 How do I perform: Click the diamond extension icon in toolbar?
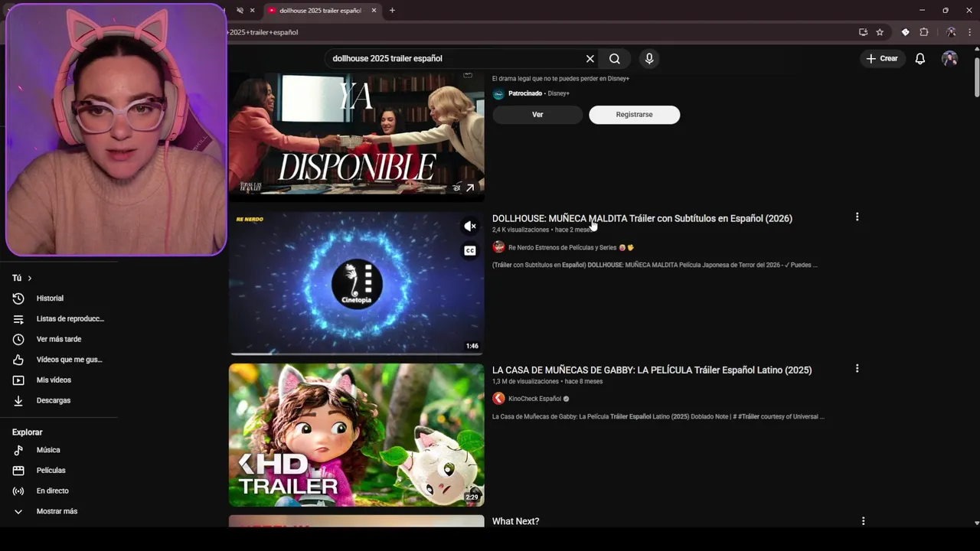(905, 32)
